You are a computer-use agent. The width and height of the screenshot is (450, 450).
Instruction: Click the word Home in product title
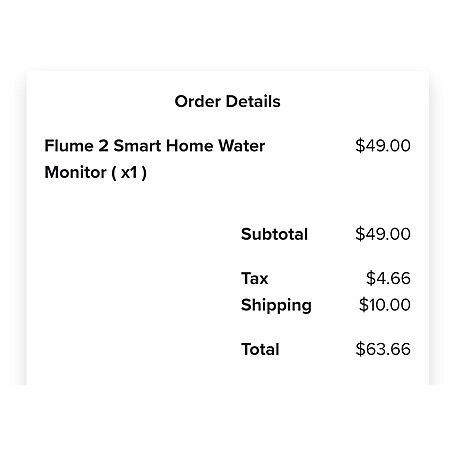[190, 146]
